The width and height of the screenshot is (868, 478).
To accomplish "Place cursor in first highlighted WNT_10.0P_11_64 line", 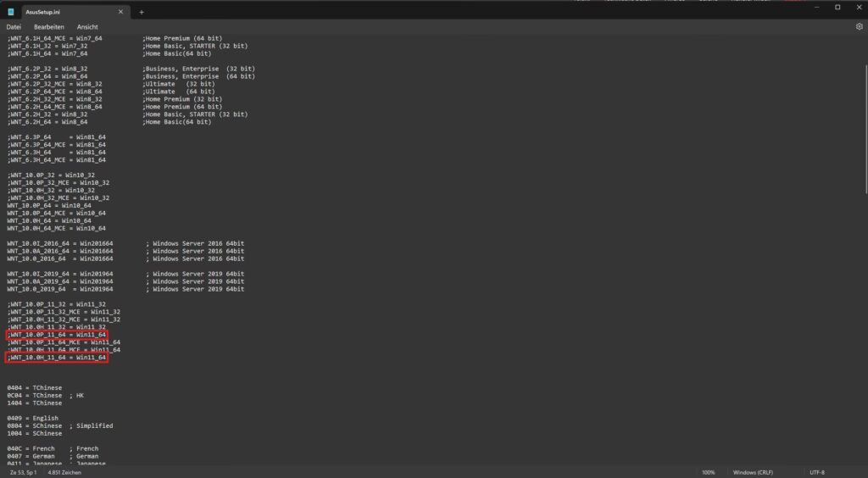I will [57, 335].
